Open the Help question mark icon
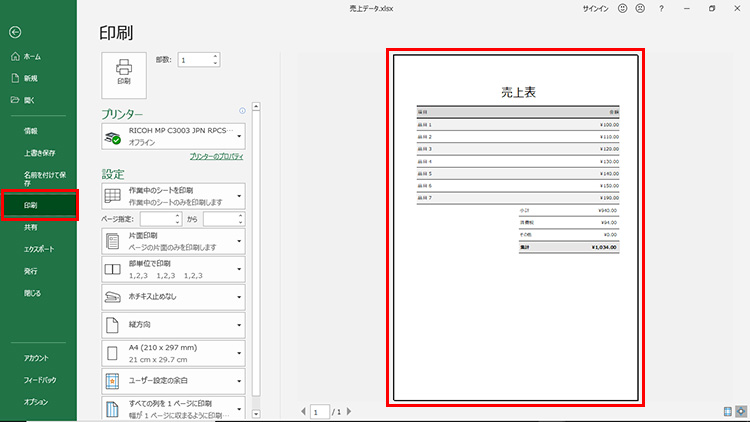 point(662,8)
